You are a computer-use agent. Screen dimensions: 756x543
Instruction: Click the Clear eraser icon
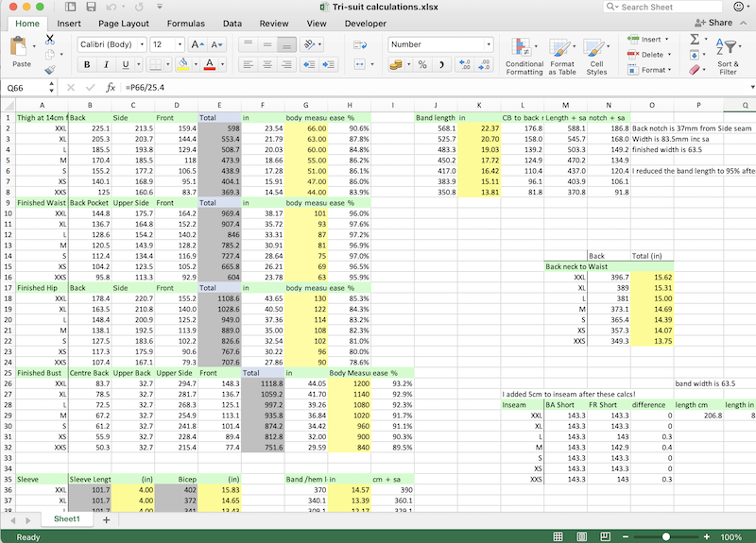(x=694, y=70)
